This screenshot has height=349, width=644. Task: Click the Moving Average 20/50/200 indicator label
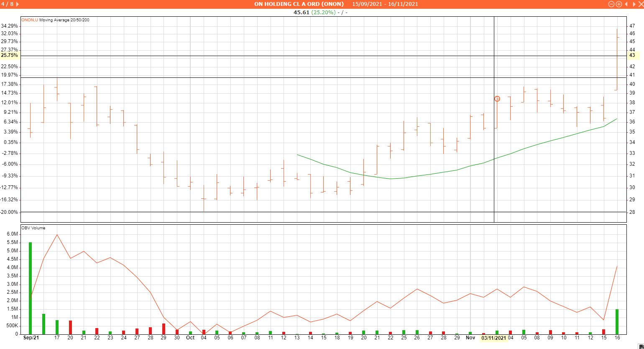pyautogui.click(x=64, y=20)
